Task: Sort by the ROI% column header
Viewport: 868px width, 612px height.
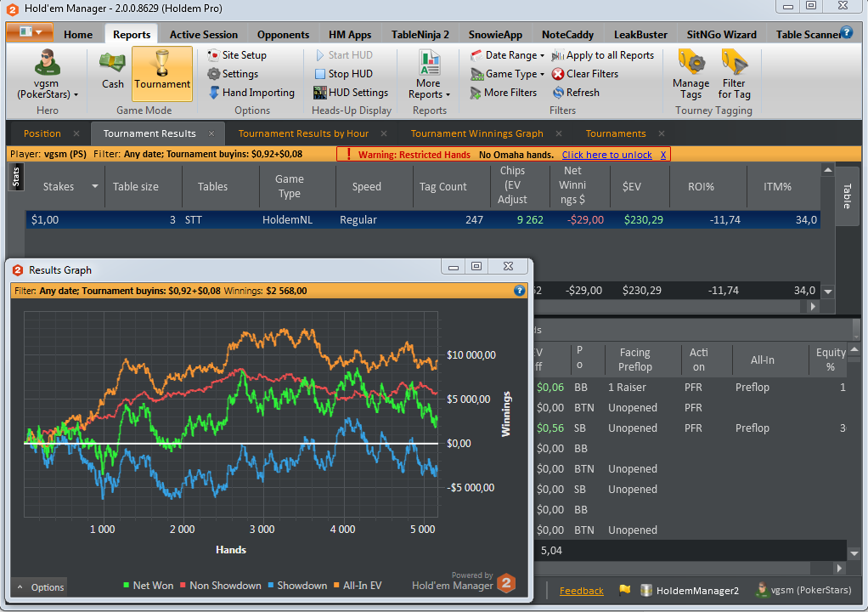Action: (x=701, y=187)
